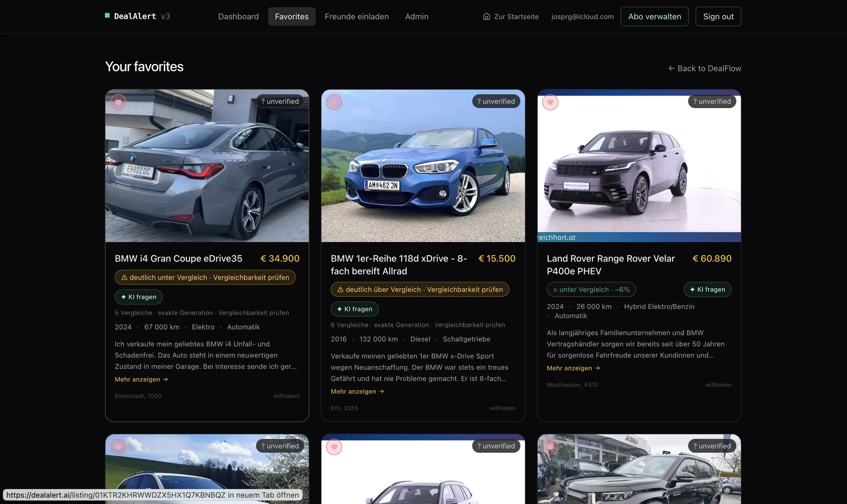Click the unverified badge on BMW 1er card
This screenshot has width=847, height=504.
pyautogui.click(x=496, y=102)
